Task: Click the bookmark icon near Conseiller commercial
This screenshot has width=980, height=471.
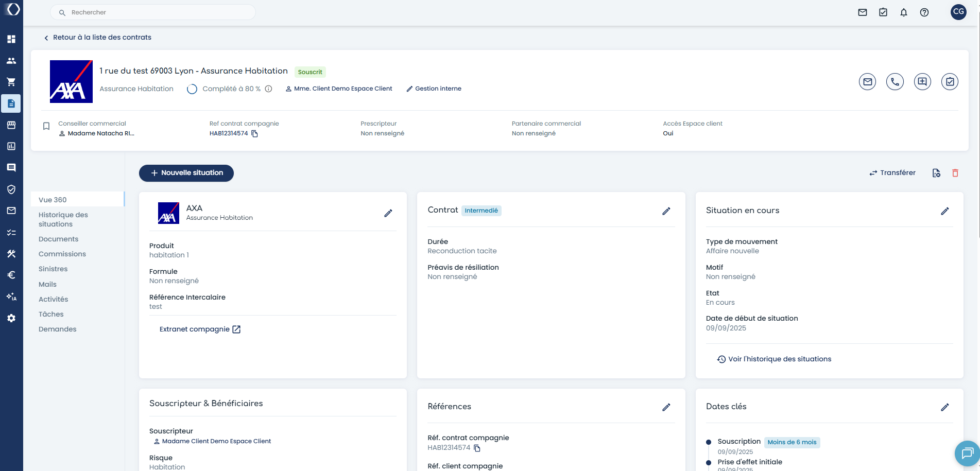Action: click(x=46, y=126)
